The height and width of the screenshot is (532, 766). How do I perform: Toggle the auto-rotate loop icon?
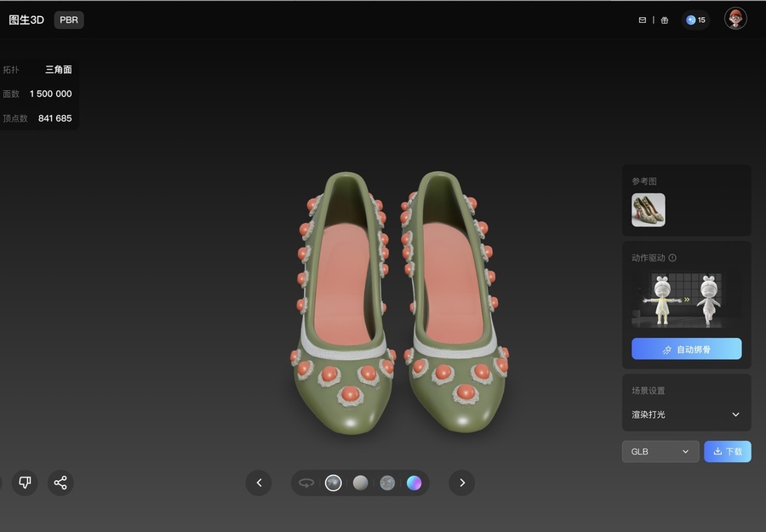(306, 483)
